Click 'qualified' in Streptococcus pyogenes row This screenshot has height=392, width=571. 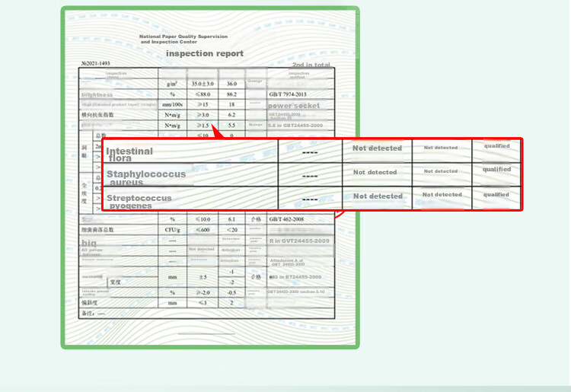pyautogui.click(x=496, y=195)
